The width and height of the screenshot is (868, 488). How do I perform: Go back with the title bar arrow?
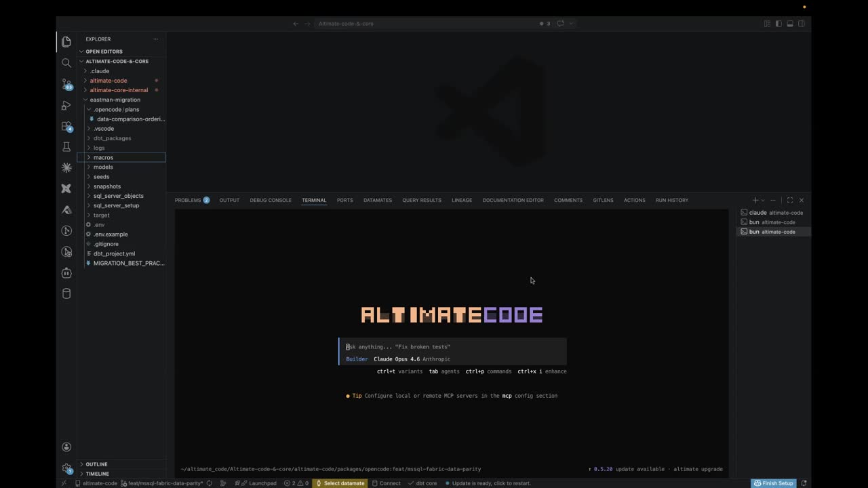click(296, 24)
